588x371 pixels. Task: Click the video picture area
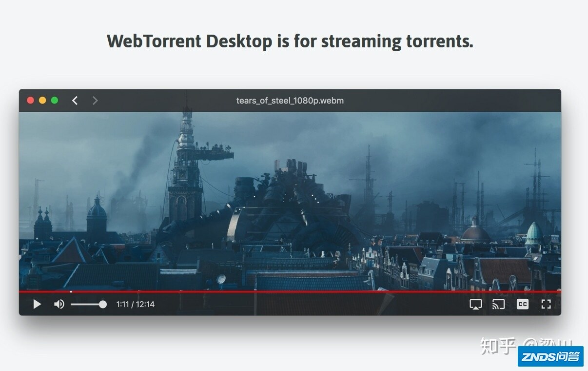(x=290, y=201)
